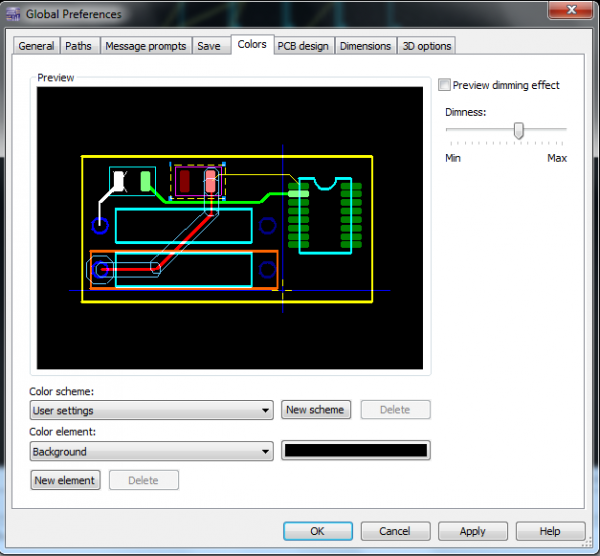Expand the Color element dropdown

152,452
